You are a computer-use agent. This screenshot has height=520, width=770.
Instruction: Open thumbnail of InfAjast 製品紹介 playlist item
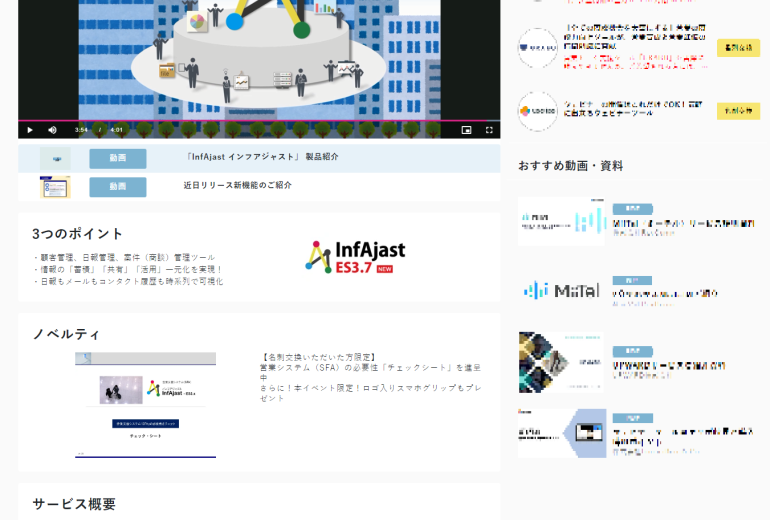pyautogui.click(x=55, y=159)
